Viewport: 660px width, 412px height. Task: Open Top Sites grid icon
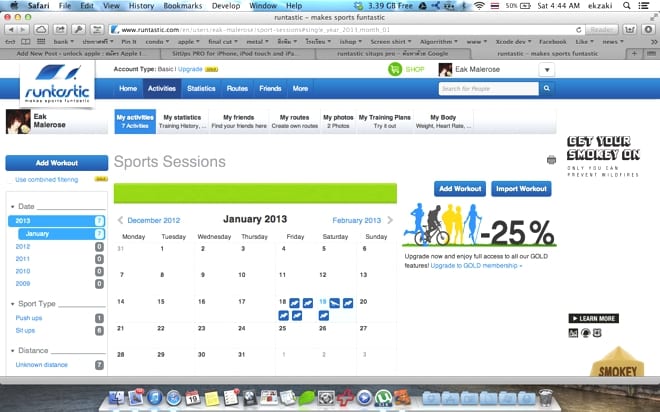pos(41,42)
